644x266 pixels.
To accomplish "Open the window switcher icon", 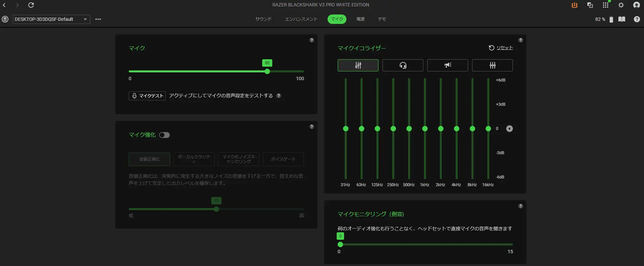I will pyautogui.click(x=590, y=5).
